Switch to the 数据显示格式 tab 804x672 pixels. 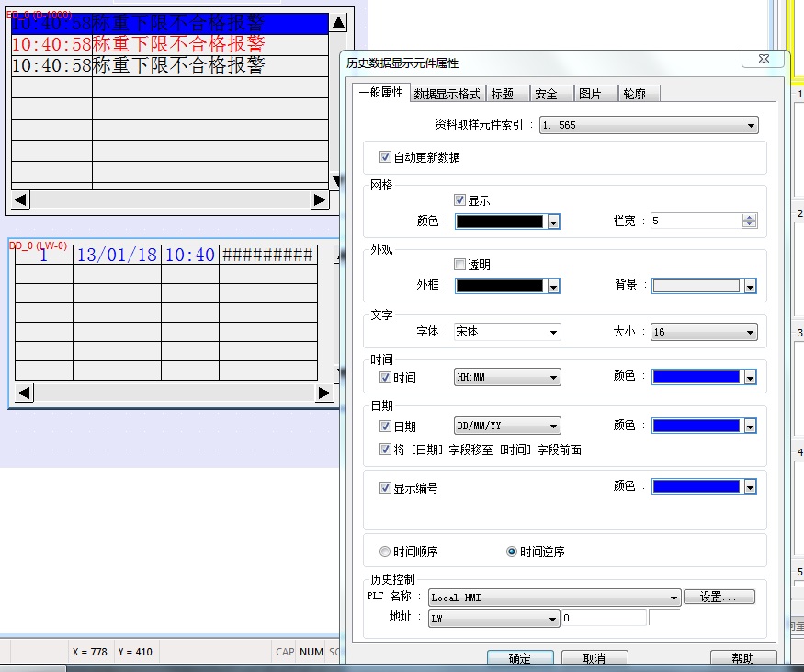pyautogui.click(x=447, y=94)
